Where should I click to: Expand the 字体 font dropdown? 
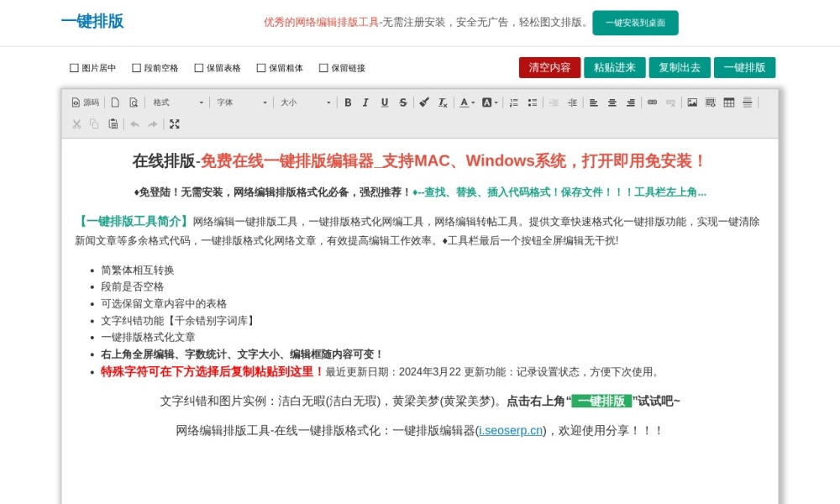click(241, 102)
